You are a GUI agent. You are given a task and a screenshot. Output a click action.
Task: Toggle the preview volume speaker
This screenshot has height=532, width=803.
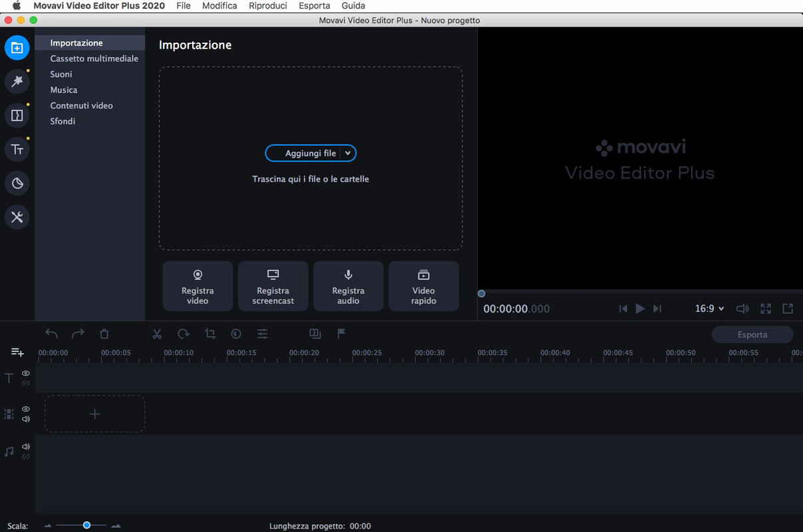point(742,309)
